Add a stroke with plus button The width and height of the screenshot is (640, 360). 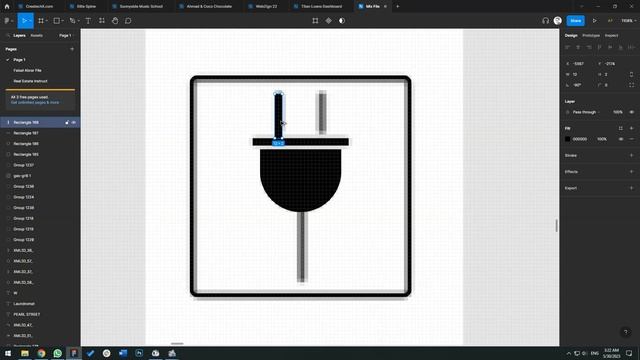(x=631, y=156)
